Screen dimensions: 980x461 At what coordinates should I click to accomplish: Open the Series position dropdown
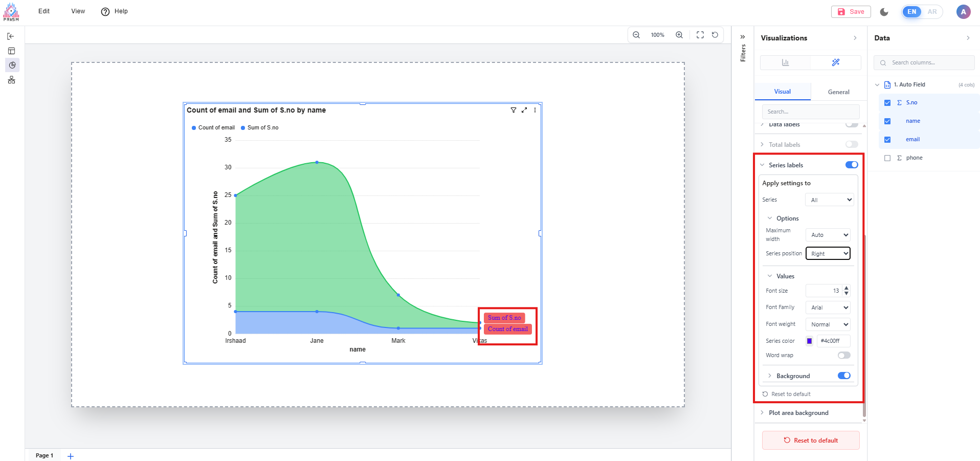pos(828,253)
